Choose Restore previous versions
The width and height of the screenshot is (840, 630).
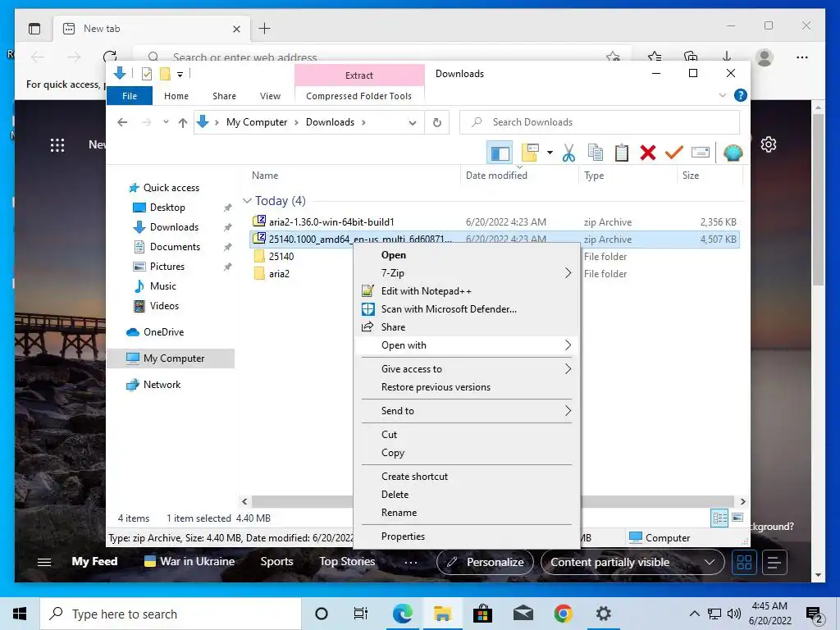click(x=467, y=387)
